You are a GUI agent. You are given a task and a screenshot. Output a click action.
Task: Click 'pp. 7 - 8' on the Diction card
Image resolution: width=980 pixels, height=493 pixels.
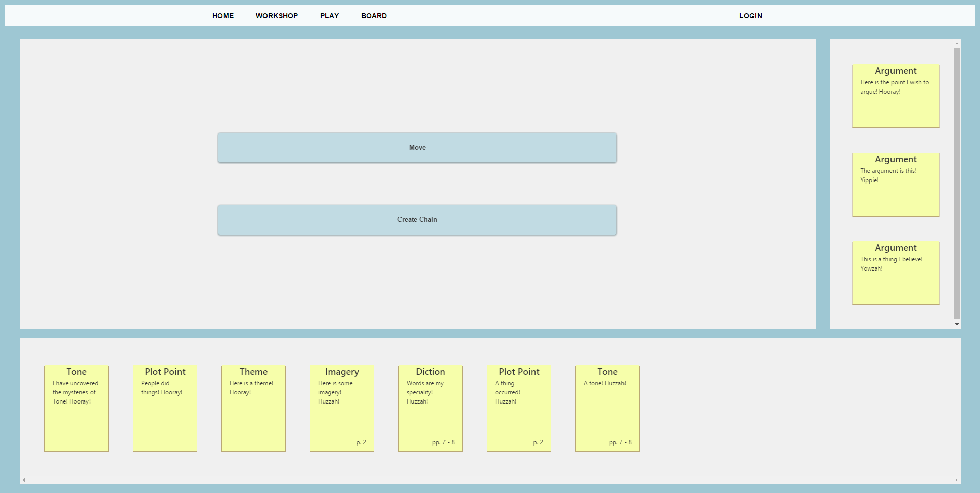pos(443,442)
